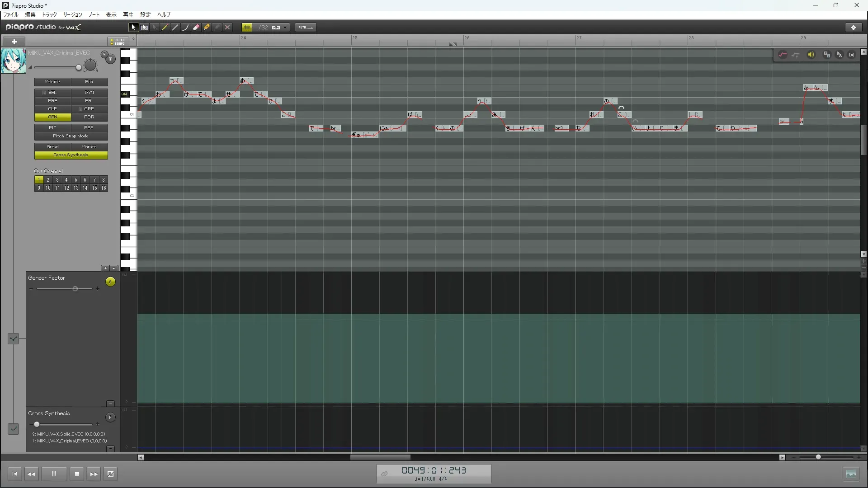This screenshot has height=488, width=868.
Task: Click the lyric language あA icon
Action: coord(840,55)
